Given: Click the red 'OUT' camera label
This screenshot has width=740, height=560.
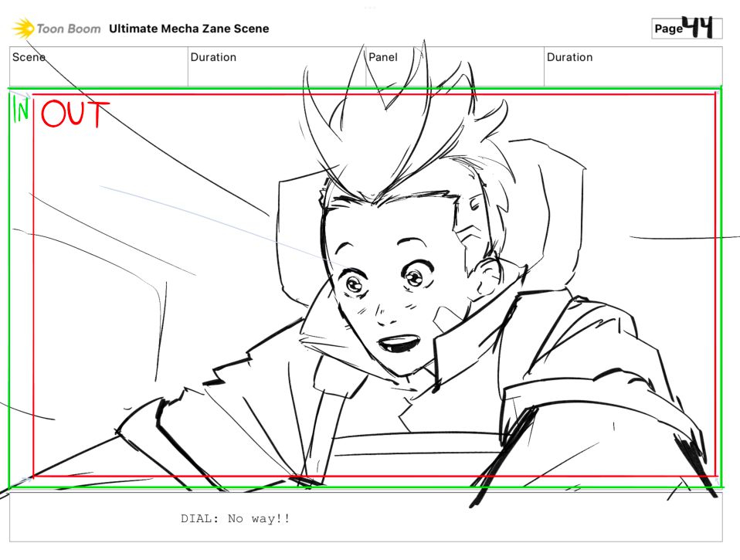Looking at the screenshot, I should [75, 114].
